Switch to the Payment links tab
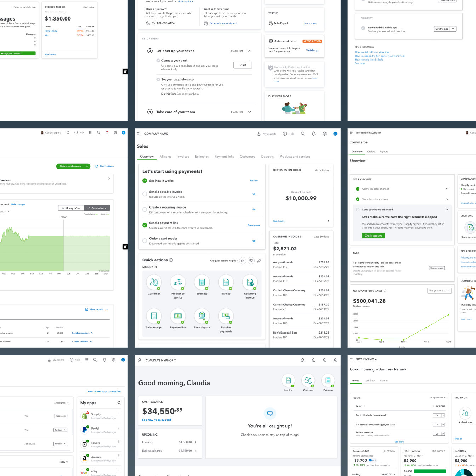Image resolution: width=476 pixels, height=476 pixels. (224, 157)
